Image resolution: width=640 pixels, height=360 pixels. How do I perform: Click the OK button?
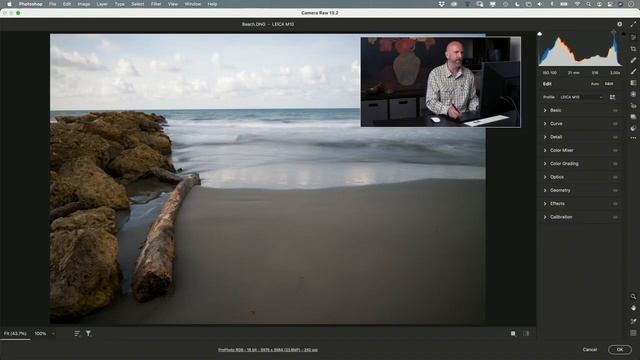pyautogui.click(x=620, y=349)
